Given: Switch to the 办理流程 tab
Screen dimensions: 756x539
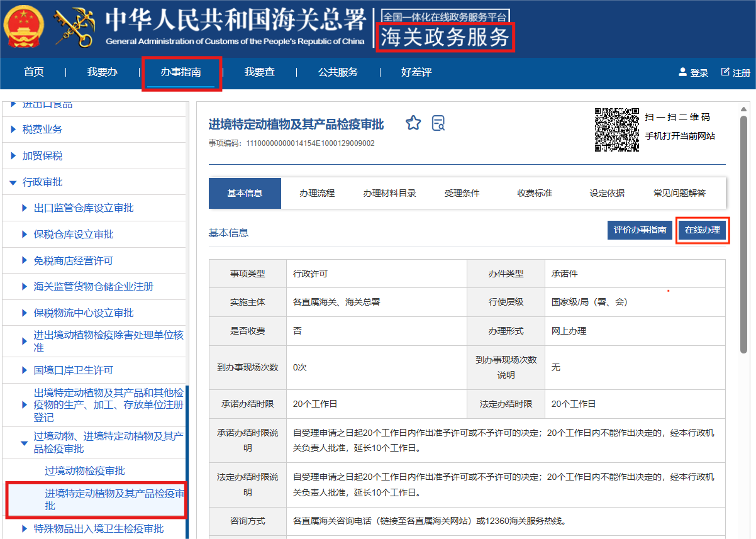Looking at the screenshot, I should 317,193.
